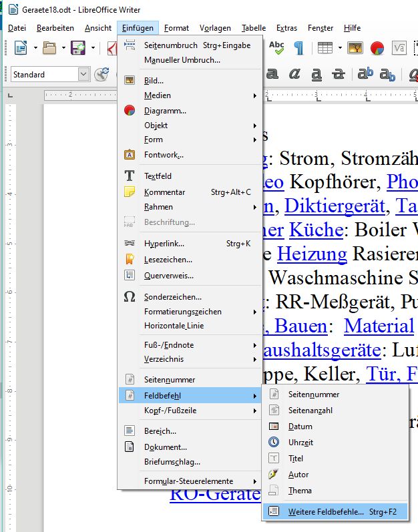Toggle italic formatting button
Image resolution: width=418 pixels, height=532 pixels.
(294, 74)
